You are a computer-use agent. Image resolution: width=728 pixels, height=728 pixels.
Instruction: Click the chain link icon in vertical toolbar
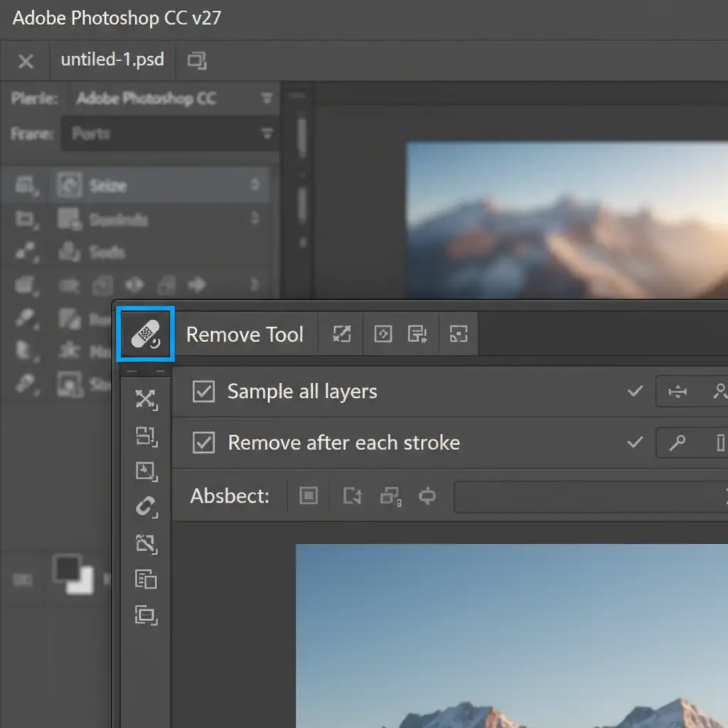pyautogui.click(x=146, y=508)
